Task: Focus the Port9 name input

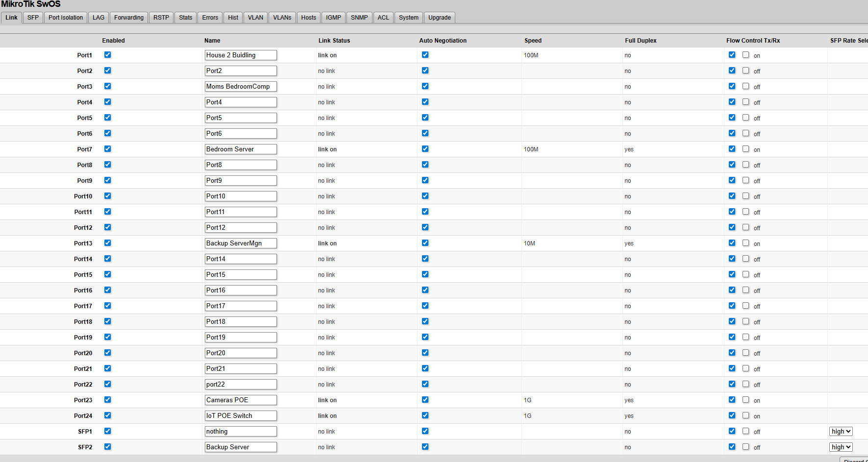Action: 241,181
